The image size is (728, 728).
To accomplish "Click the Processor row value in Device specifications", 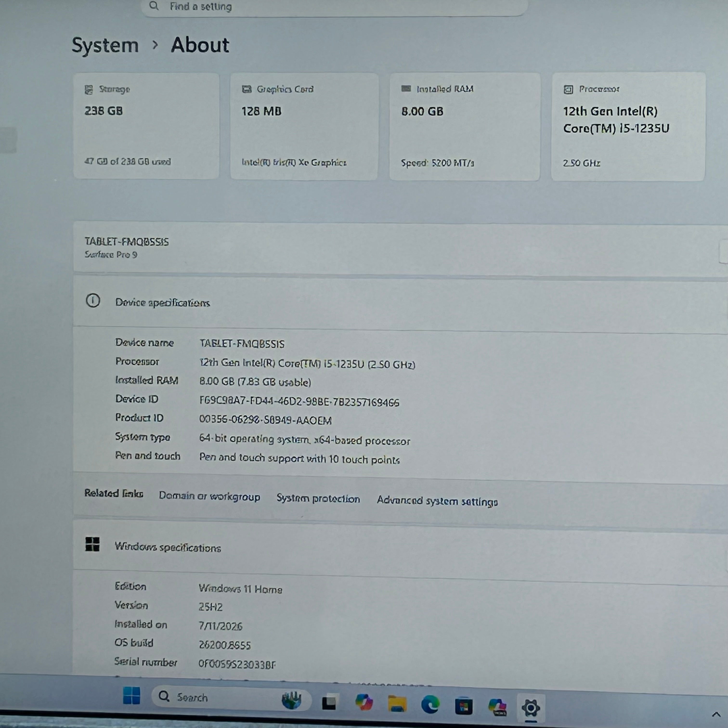I will (x=307, y=364).
